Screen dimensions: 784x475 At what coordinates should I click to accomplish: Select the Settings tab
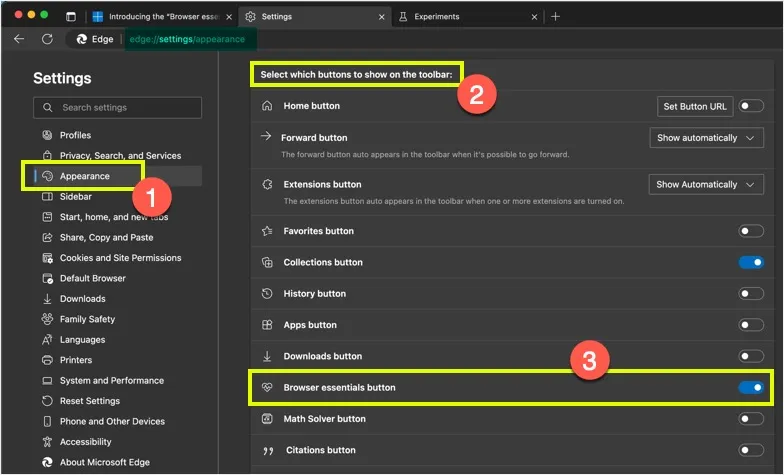pyautogui.click(x=314, y=16)
